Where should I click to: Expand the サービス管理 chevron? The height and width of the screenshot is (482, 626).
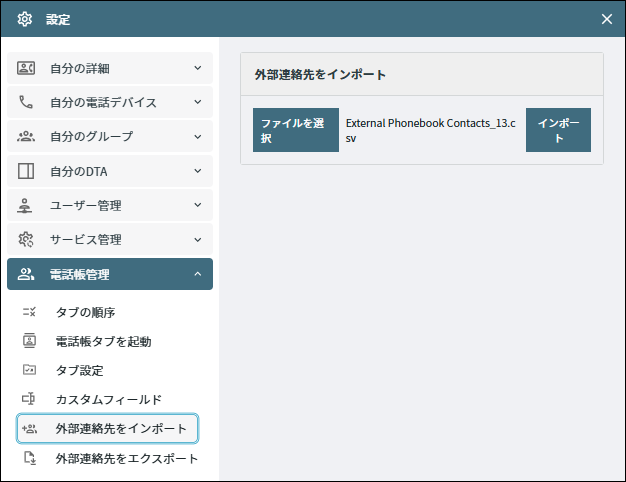[198, 240]
